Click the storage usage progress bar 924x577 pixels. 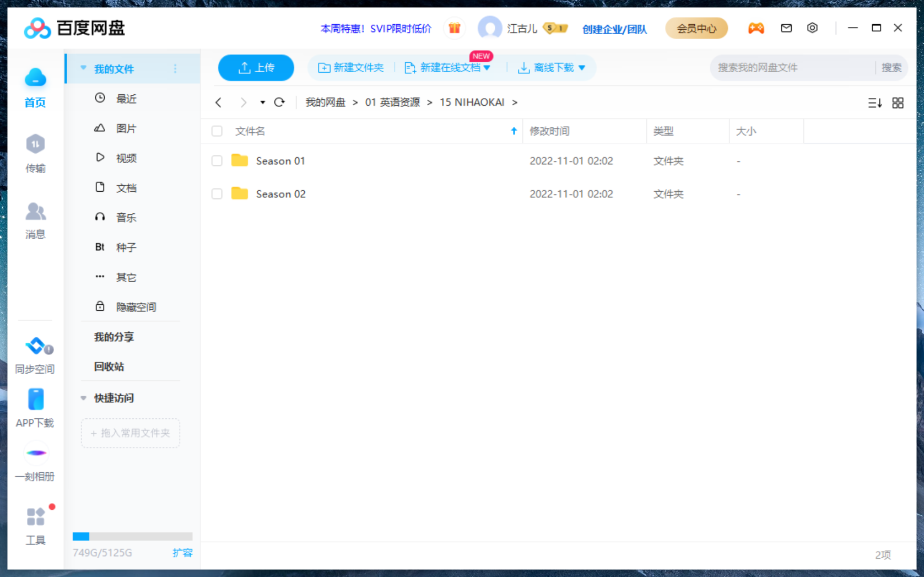click(x=132, y=536)
